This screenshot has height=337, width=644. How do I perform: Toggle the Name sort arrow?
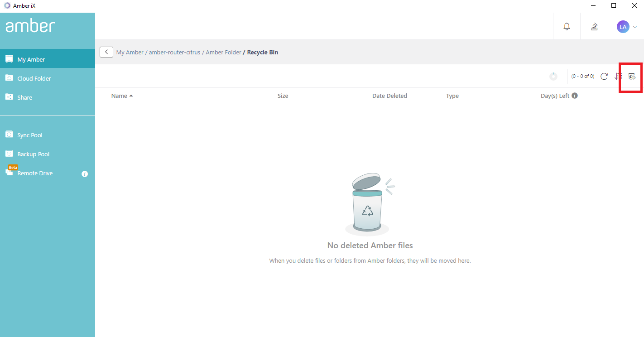click(x=131, y=96)
